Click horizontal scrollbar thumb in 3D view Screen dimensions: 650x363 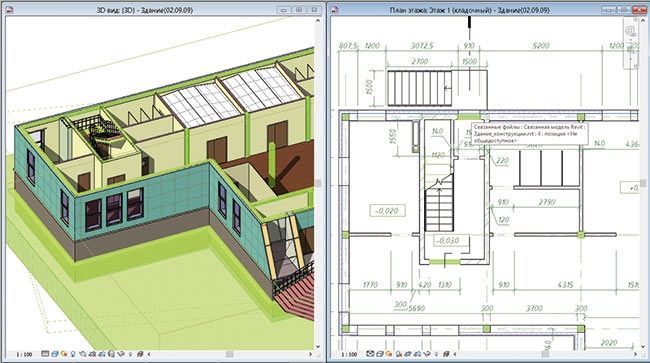click(229, 354)
